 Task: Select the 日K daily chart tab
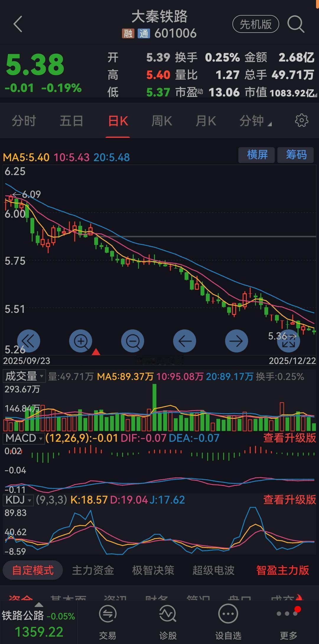118,121
